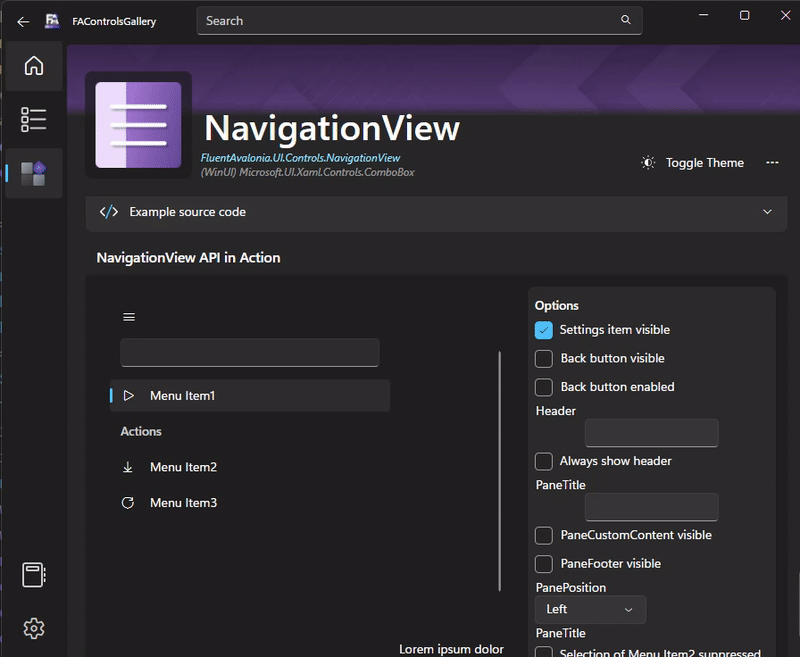Image resolution: width=800 pixels, height=657 pixels.
Task: Open the controls list icon in the sidebar
Action: point(33,119)
